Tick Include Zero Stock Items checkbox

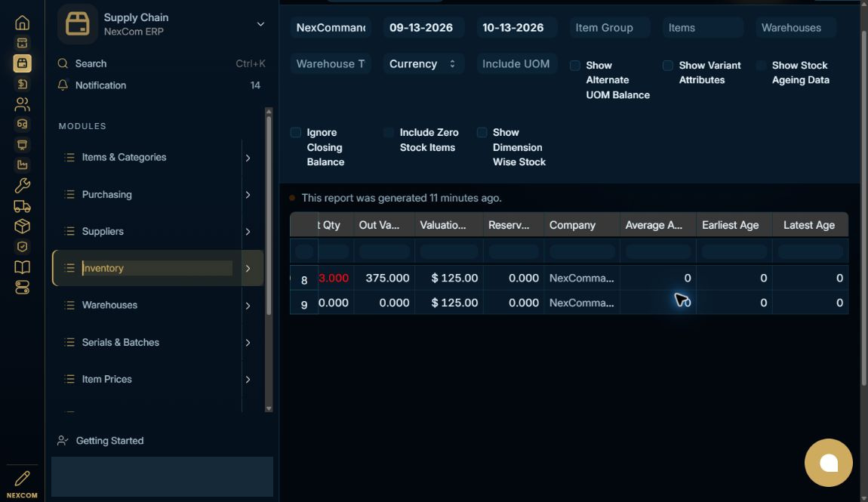pos(389,132)
